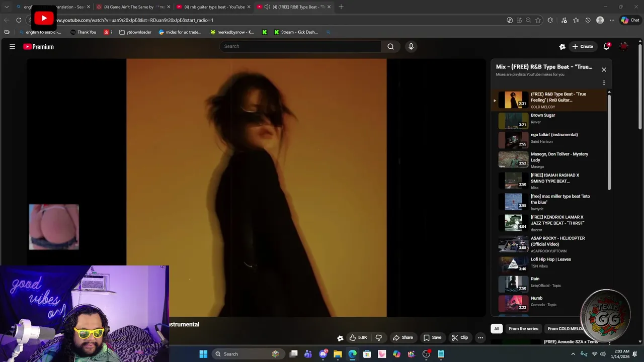This screenshot has width=644, height=362.
Task: Play Brown Sugar by Rivver
Action: (548, 121)
